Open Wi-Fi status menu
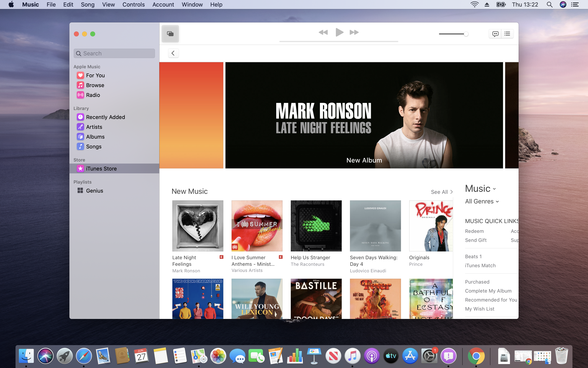The image size is (588, 368). (x=474, y=5)
